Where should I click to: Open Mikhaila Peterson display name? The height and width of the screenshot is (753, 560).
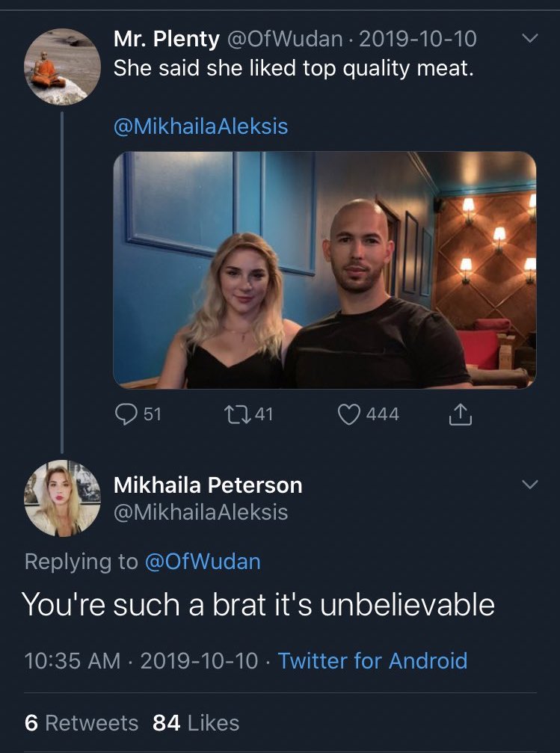(208, 485)
